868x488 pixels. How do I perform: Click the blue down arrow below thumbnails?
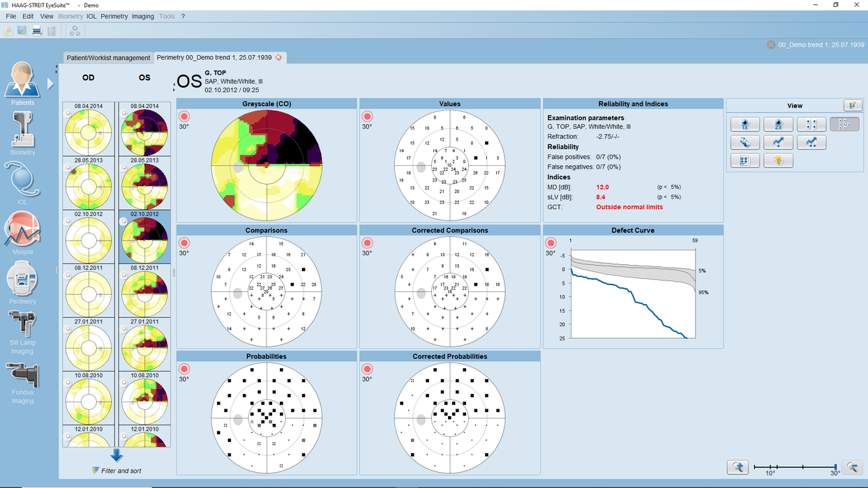point(117,455)
